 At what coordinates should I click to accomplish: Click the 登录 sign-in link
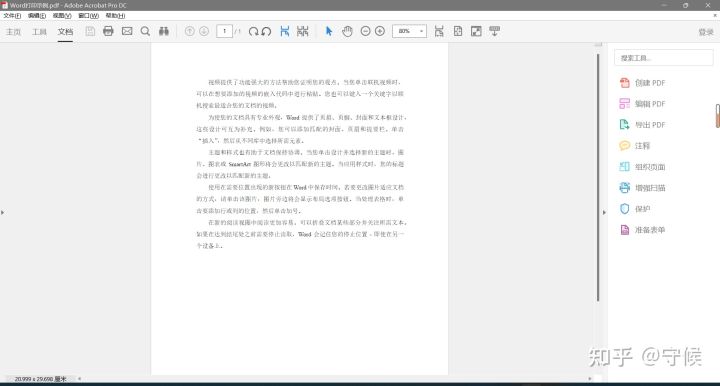point(706,32)
